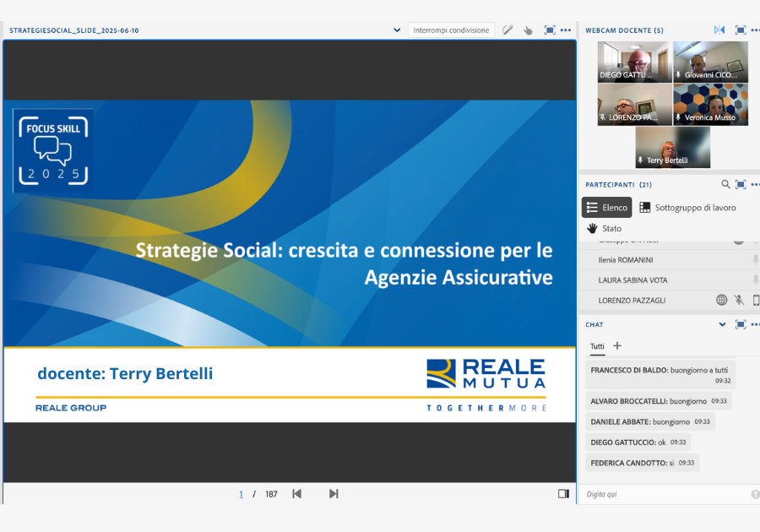Select the pointer hand tool icon
The width and height of the screenshot is (760, 532).
(x=528, y=30)
